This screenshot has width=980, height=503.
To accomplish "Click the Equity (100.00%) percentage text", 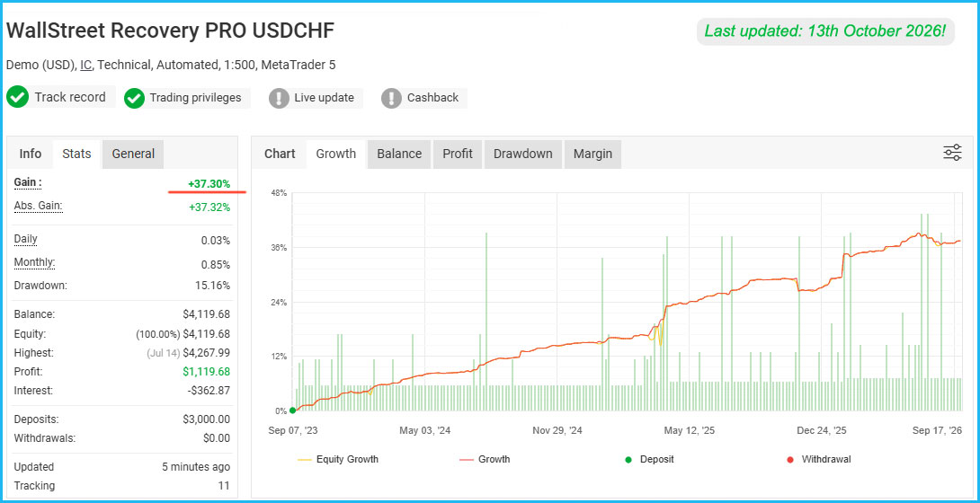I will point(158,334).
